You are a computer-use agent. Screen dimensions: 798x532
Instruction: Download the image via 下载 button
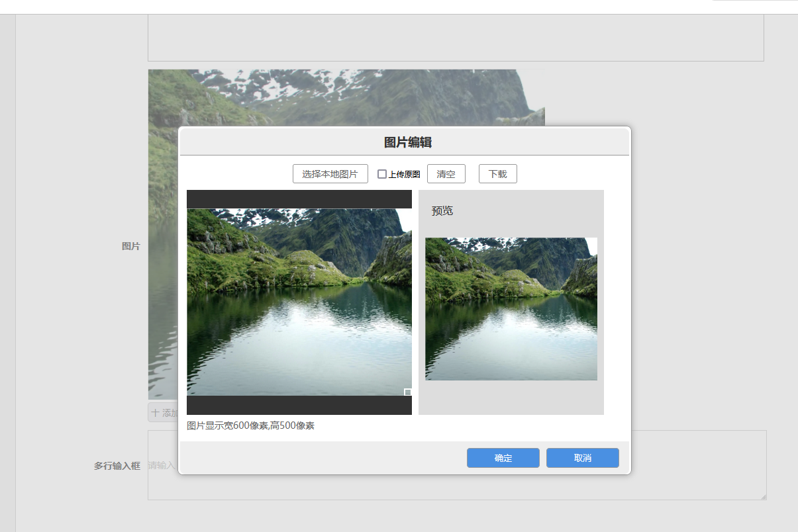tap(497, 174)
